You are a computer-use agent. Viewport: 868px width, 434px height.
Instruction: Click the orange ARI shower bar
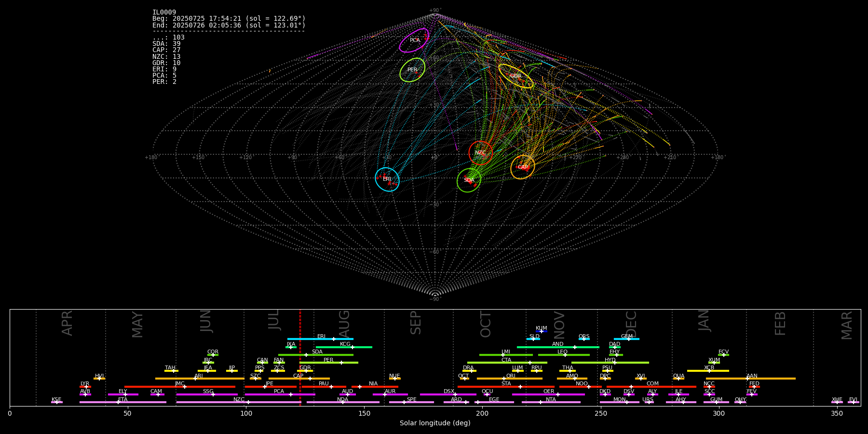(200, 379)
